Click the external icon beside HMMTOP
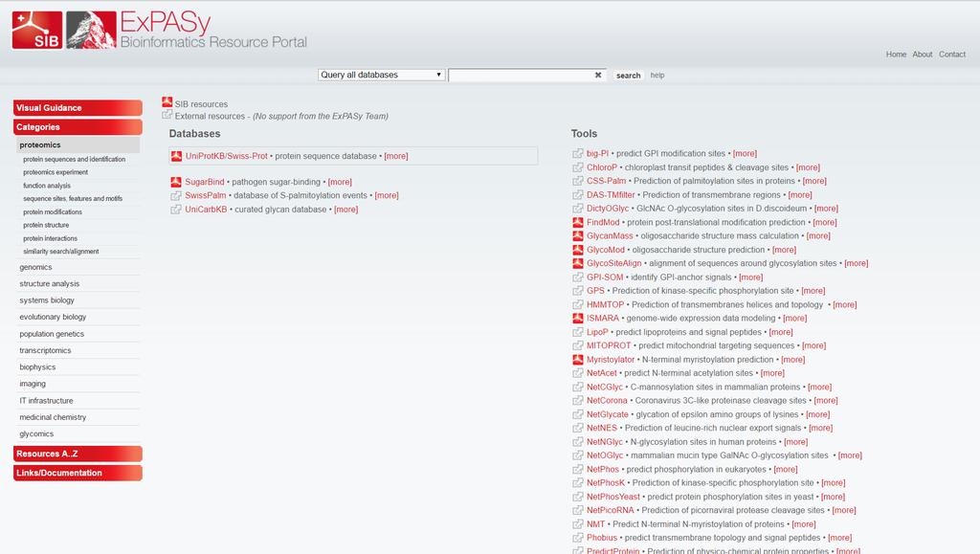 point(578,305)
